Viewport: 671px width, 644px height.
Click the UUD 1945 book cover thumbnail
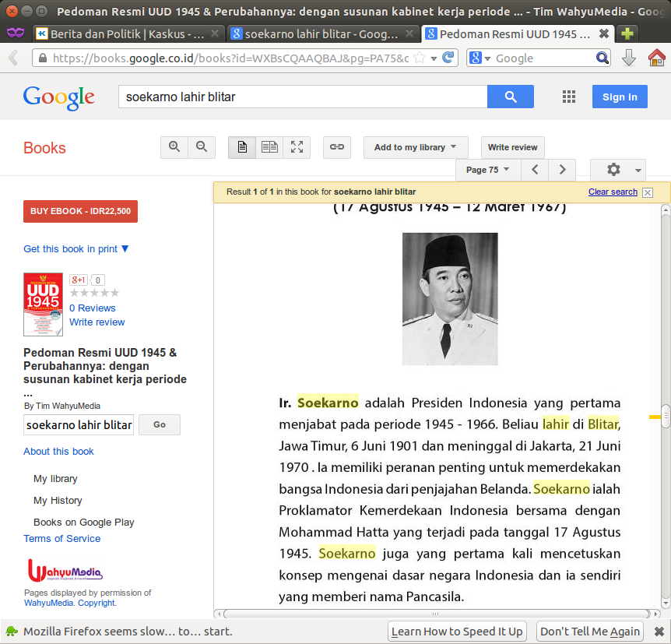click(x=44, y=304)
